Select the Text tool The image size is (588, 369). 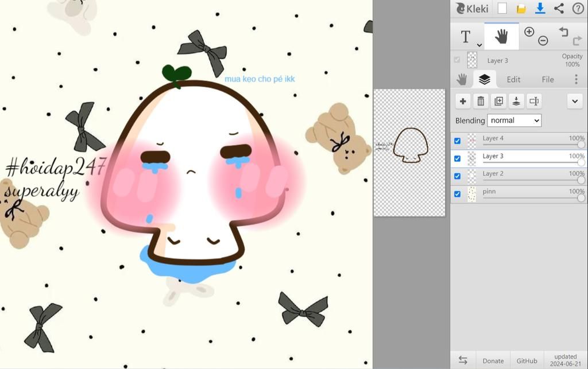point(466,37)
